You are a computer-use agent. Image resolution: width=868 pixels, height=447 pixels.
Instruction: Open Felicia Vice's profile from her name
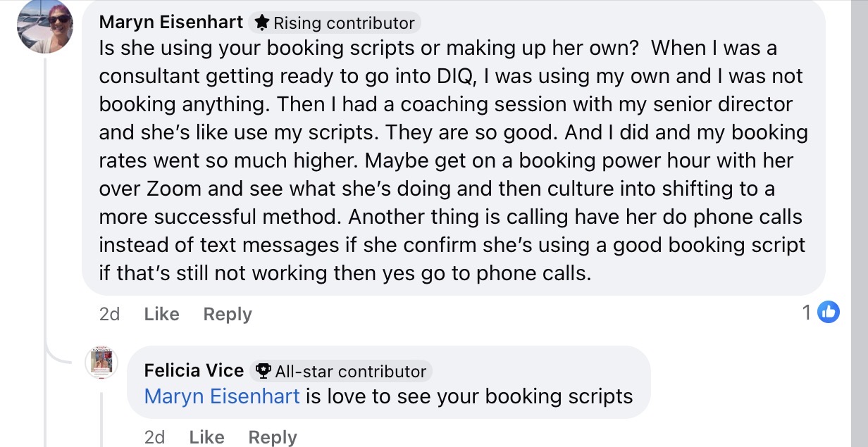tap(194, 370)
